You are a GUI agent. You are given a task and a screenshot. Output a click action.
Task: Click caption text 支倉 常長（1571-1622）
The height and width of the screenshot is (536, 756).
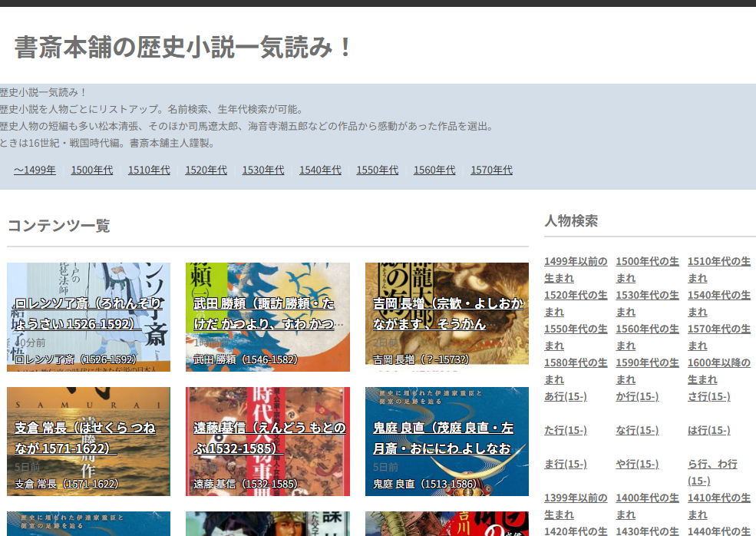click(67, 484)
